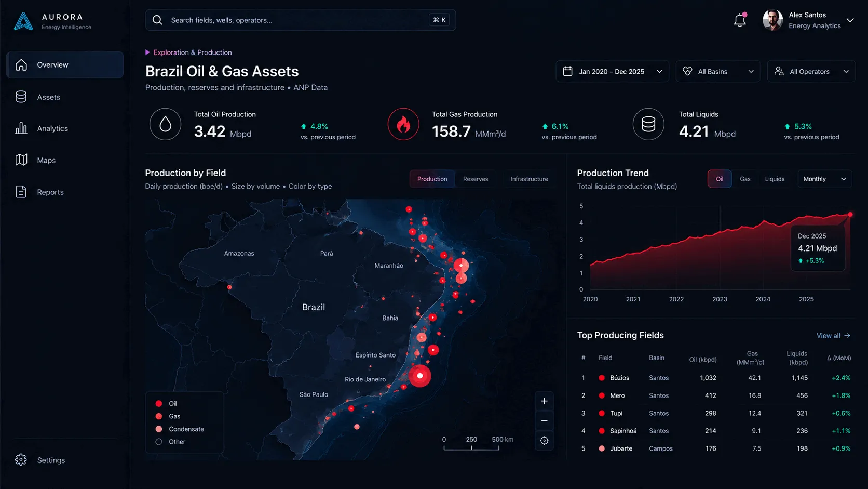Screen dimensions: 868x489
Task: Click the Δ (MoM) column header
Action: [839, 358]
